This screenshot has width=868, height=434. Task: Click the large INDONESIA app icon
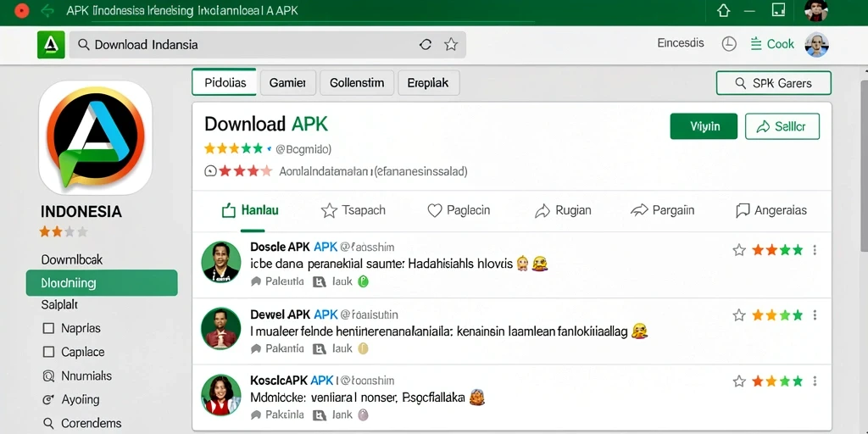point(95,138)
